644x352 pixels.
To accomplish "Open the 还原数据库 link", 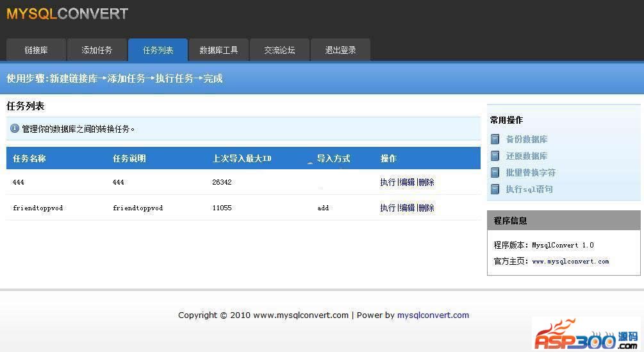I will click(527, 156).
